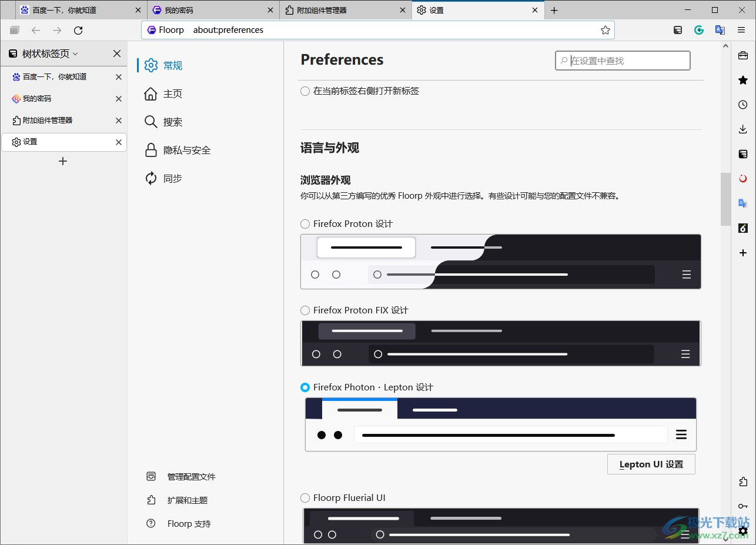The image size is (756, 545).
Task: Click inside the 在设置中查找 search field
Action: point(622,60)
